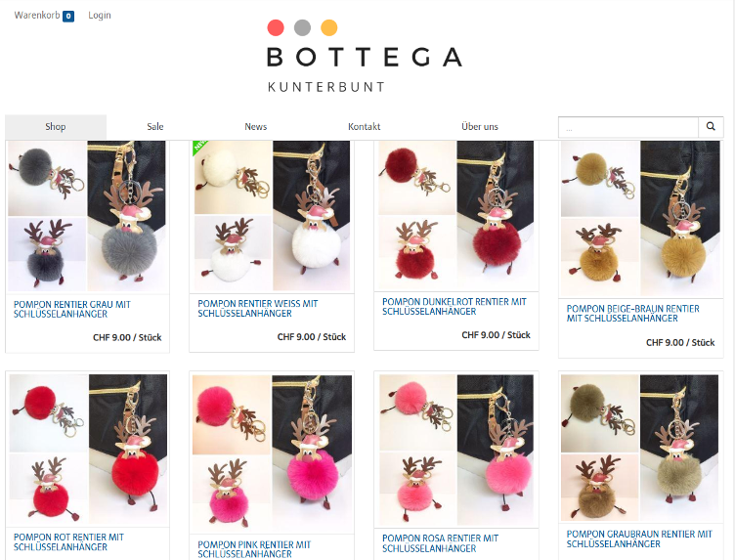This screenshot has height=560, width=735.
Task: Click the Login link
Action: click(100, 16)
